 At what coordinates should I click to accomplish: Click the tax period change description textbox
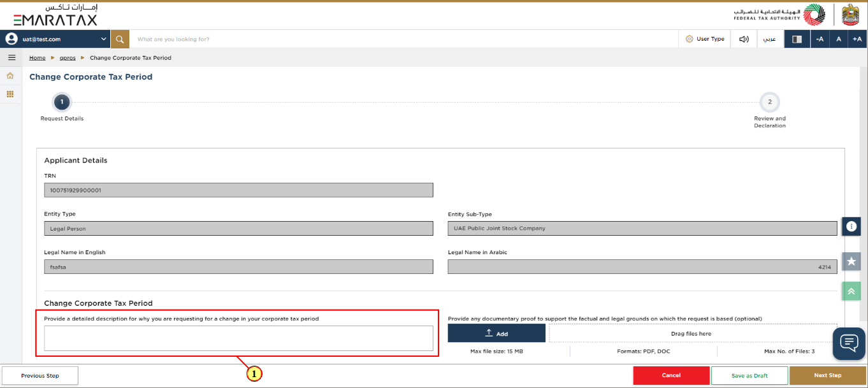click(x=238, y=338)
